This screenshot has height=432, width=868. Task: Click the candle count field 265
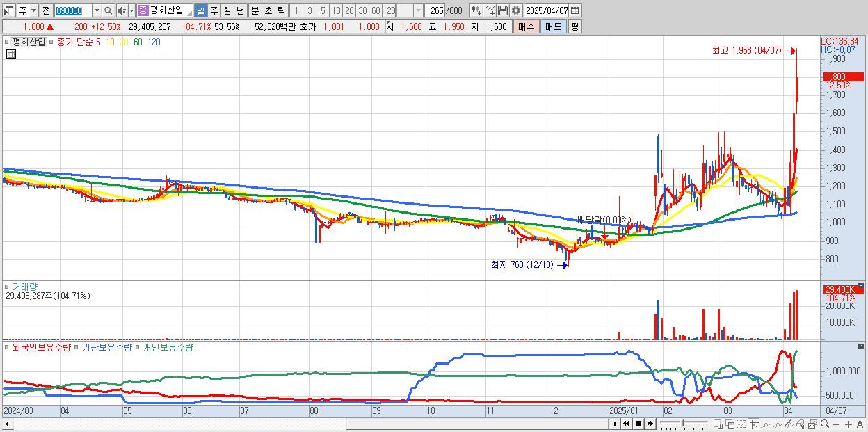tap(435, 10)
